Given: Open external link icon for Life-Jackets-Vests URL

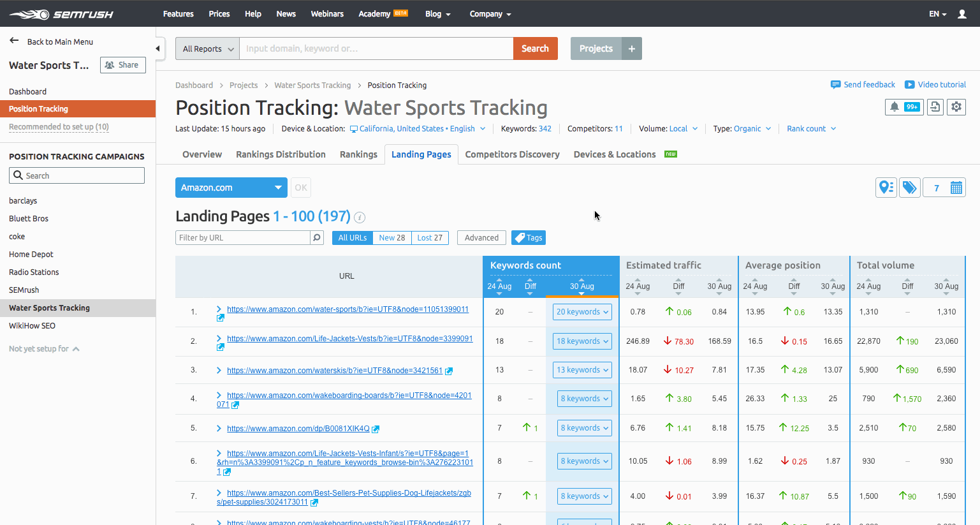Looking at the screenshot, I should pyautogui.click(x=220, y=347).
